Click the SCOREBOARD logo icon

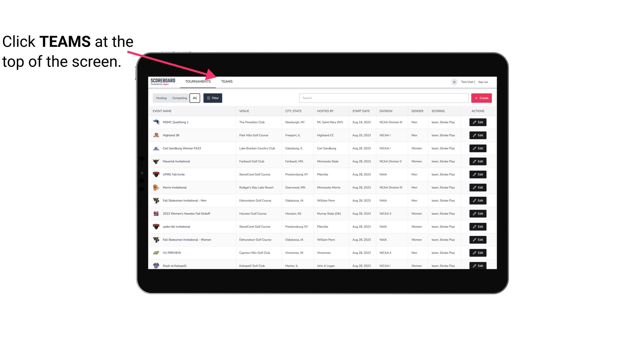[163, 81]
